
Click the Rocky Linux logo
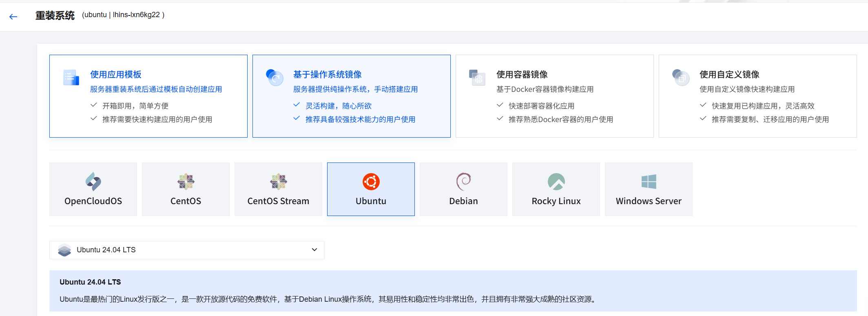(556, 182)
